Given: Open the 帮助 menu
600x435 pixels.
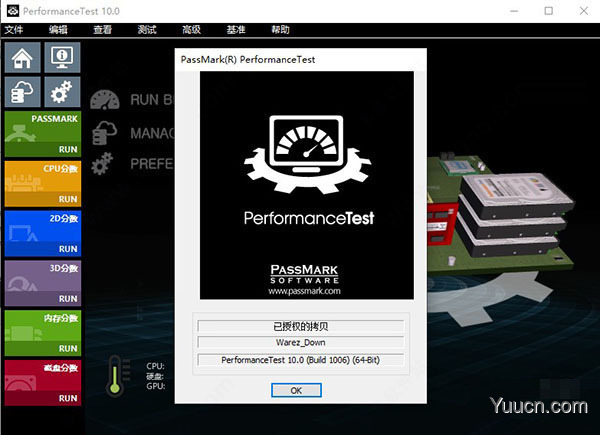Looking at the screenshot, I should pos(280,29).
